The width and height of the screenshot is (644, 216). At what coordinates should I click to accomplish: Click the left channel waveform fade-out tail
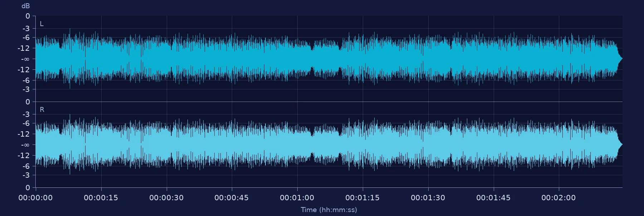[619, 59]
